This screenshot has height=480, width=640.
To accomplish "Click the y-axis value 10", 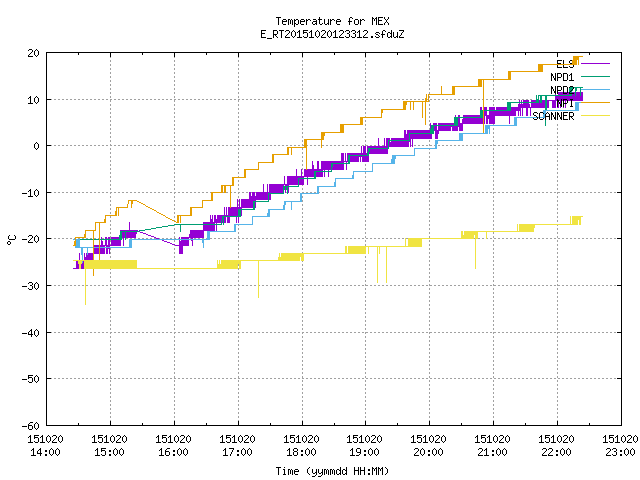I will pyautogui.click(x=33, y=100).
